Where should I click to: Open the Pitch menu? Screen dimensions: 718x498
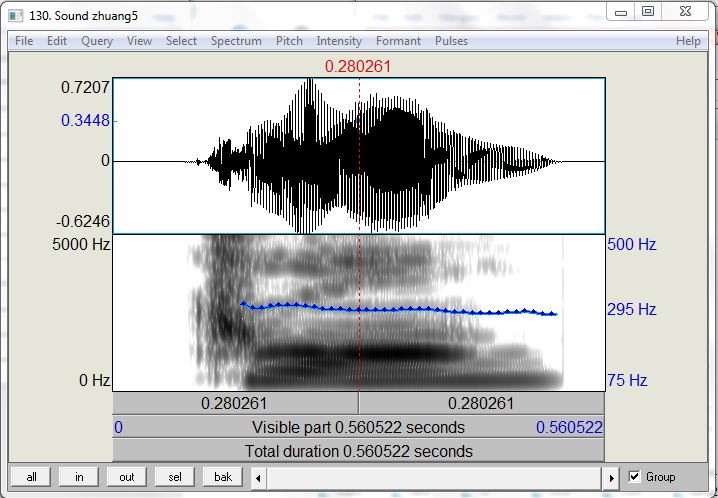[289, 41]
